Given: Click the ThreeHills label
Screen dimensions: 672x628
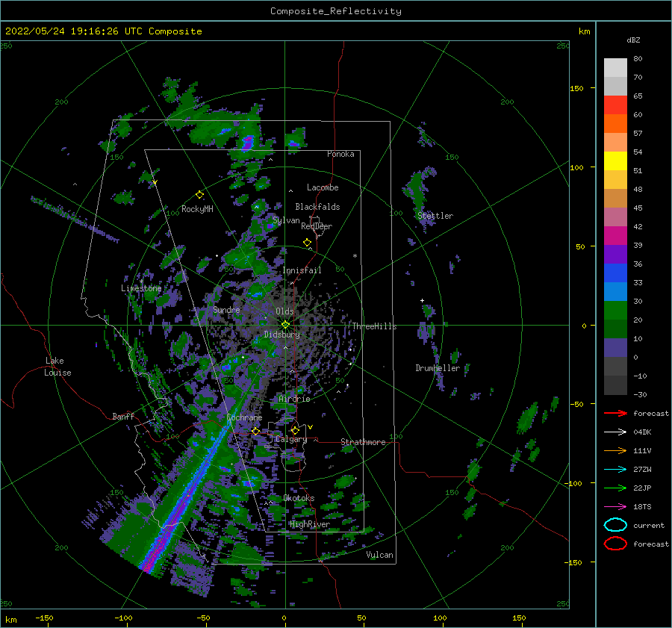Looking at the screenshot, I should [x=375, y=326].
